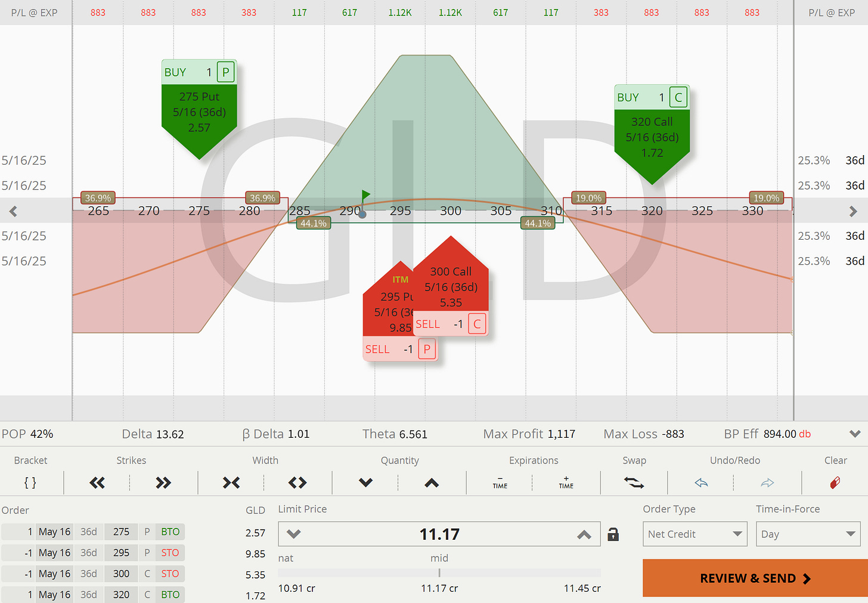
Task: Click the 44.1% probability label near 285
Action: pos(314,223)
